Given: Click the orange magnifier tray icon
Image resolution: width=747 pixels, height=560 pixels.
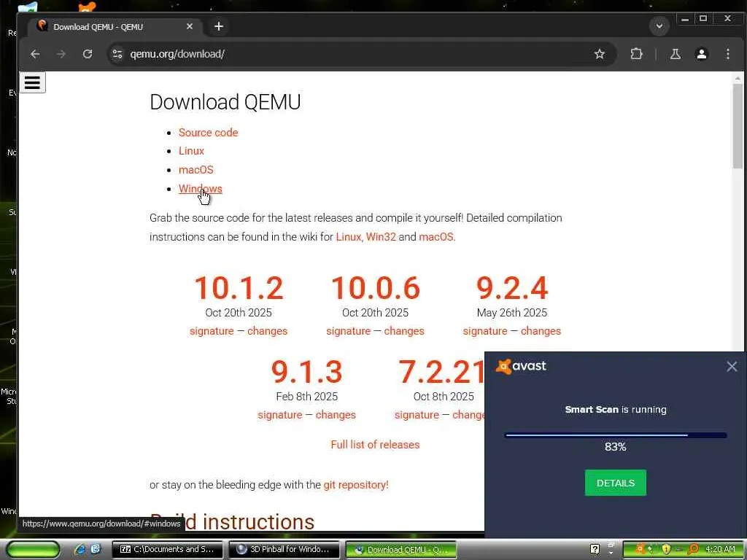Looking at the screenshot, I should pyautogui.click(x=693, y=549).
